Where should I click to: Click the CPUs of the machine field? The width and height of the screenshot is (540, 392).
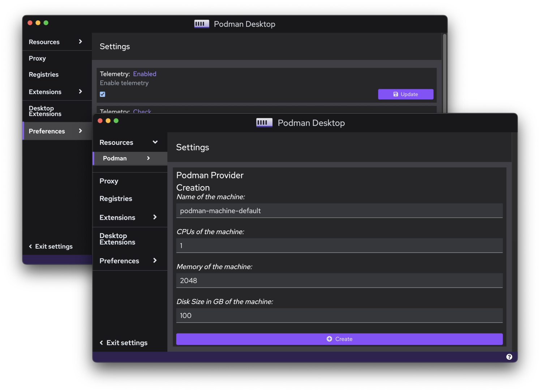pos(339,246)
